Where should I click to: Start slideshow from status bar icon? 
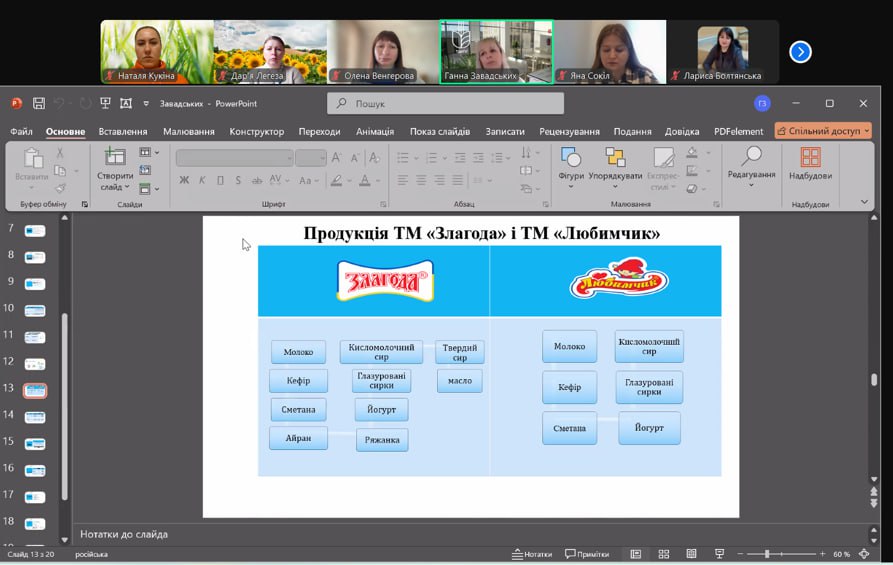point(719,554)
